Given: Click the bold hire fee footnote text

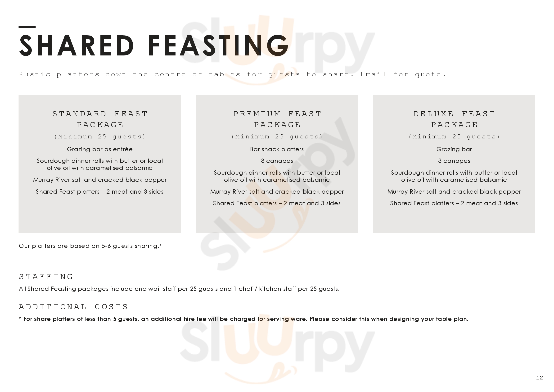Looking at the screenshot, I should pos(244,319).
